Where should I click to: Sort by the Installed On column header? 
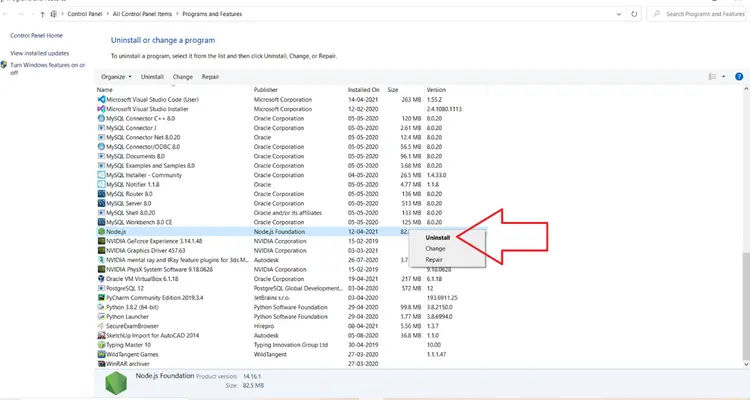click(364, 89)
